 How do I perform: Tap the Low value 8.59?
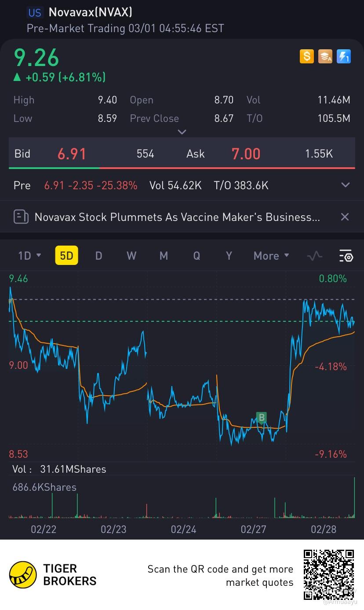pos(107,118)
